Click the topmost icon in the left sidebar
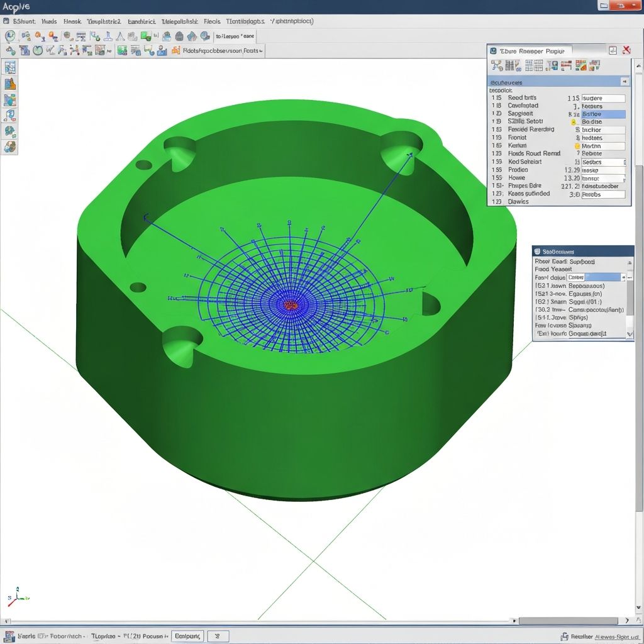 (10, 68)
